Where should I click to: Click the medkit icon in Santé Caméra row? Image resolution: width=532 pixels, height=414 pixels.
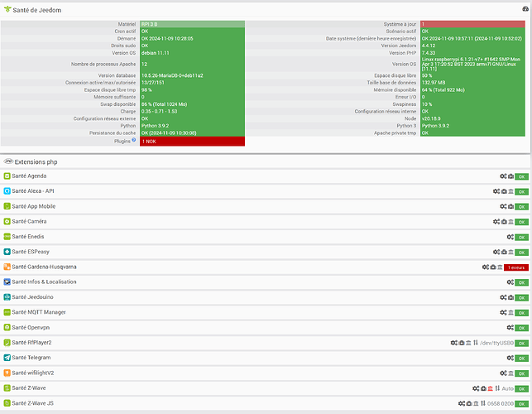pos(504,222)
